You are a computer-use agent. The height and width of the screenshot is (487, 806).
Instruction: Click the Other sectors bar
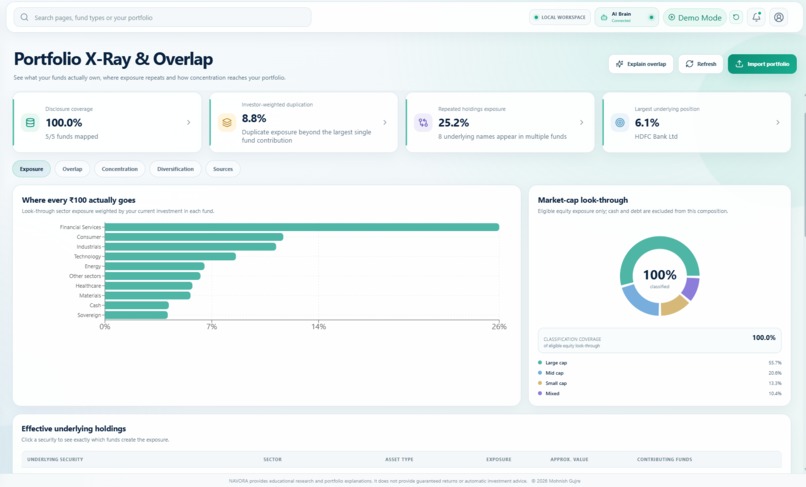152,276
